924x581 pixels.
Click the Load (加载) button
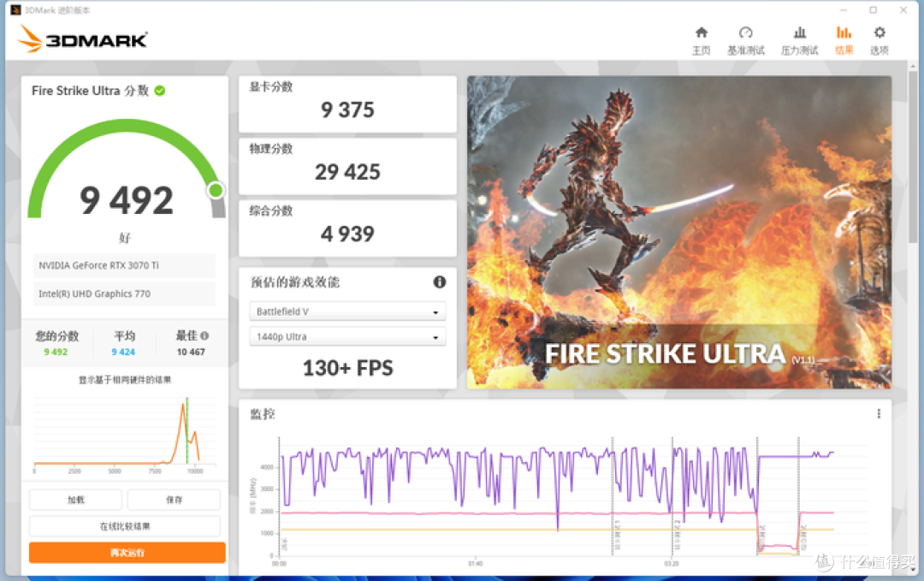(76, 500)
